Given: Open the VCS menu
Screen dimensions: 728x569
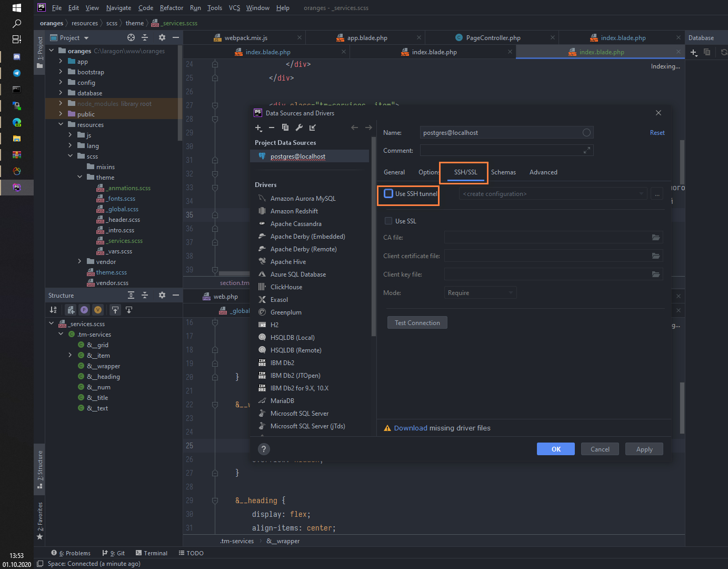Looking at the screenshot, I should coord(234,8).
